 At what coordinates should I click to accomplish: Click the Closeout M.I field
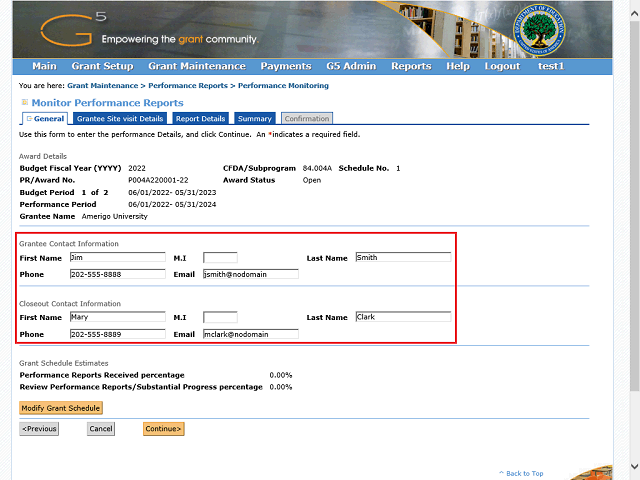220,317
